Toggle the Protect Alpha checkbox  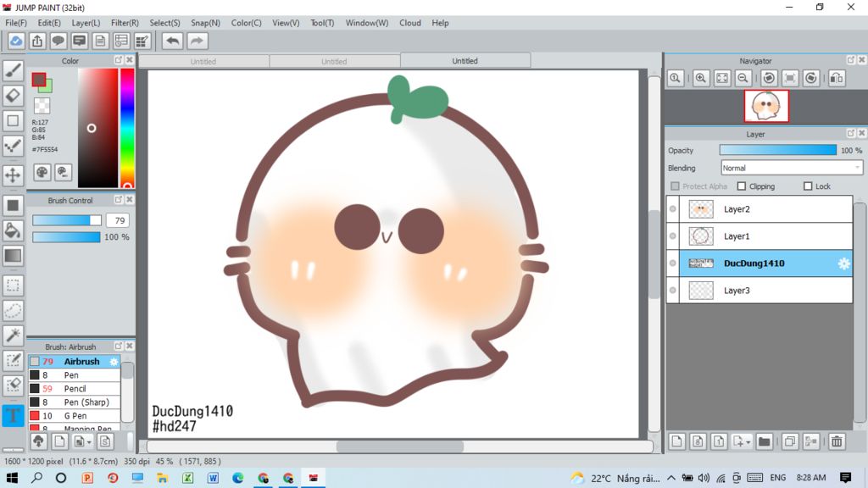pos(675,186)
